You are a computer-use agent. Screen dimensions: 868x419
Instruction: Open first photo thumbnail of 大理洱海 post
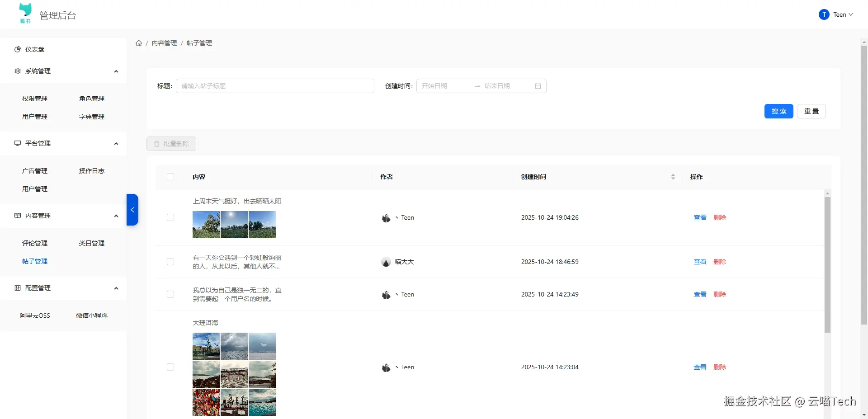coord(206,346)
